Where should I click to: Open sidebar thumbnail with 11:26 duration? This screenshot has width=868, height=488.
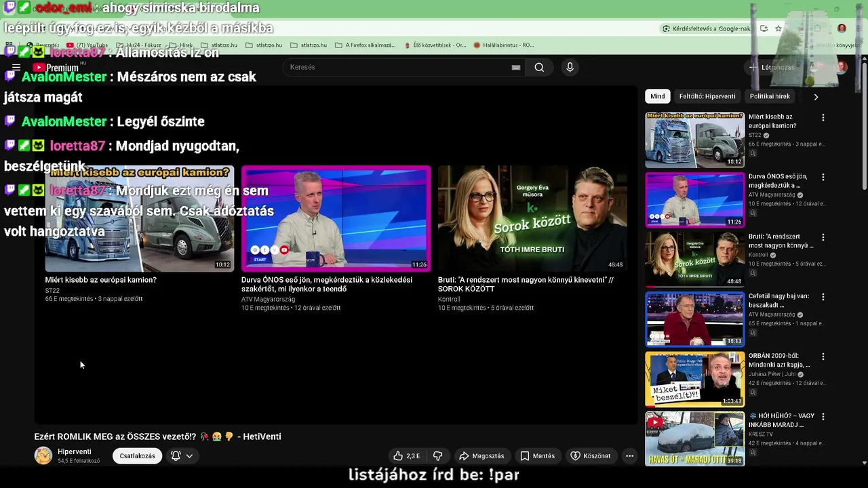pos(694,199)
